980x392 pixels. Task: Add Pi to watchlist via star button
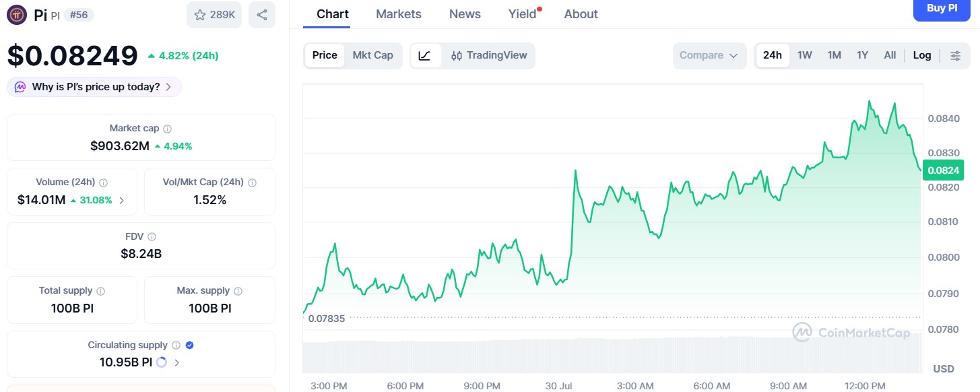pos(214,15)
